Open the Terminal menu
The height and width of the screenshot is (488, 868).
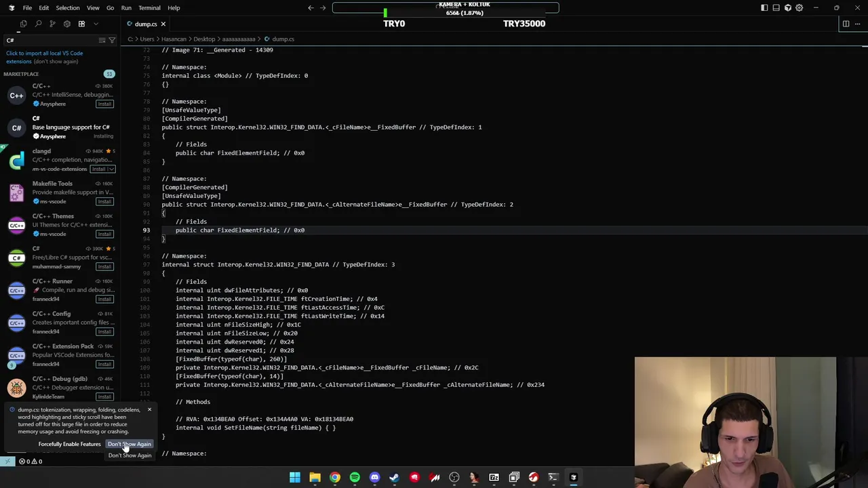(x=149, y=7)
